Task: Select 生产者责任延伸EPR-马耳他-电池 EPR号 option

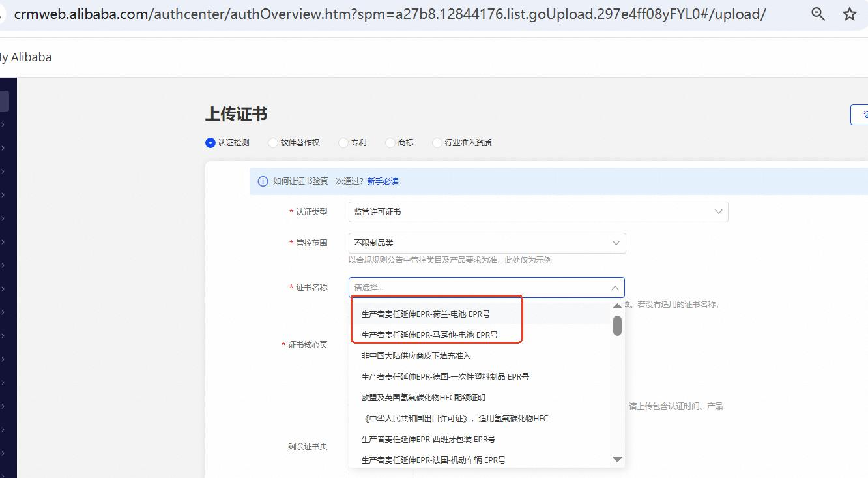Action: [429, 335]
